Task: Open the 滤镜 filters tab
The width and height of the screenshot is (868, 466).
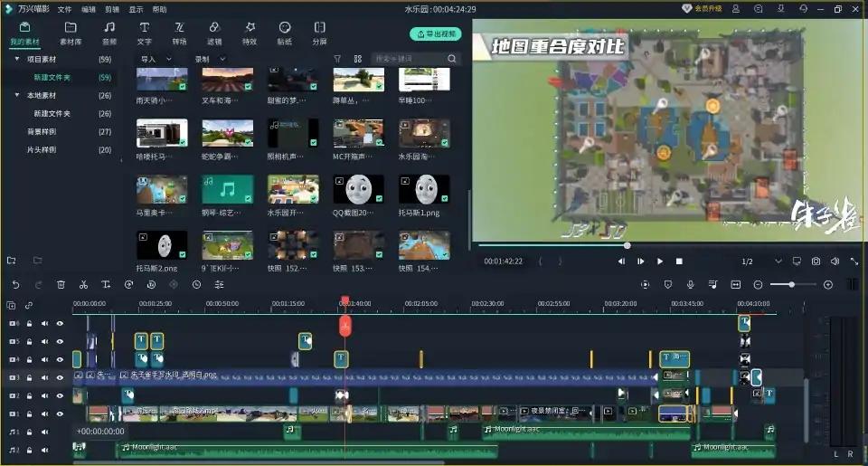Action: tap(214, 33)
